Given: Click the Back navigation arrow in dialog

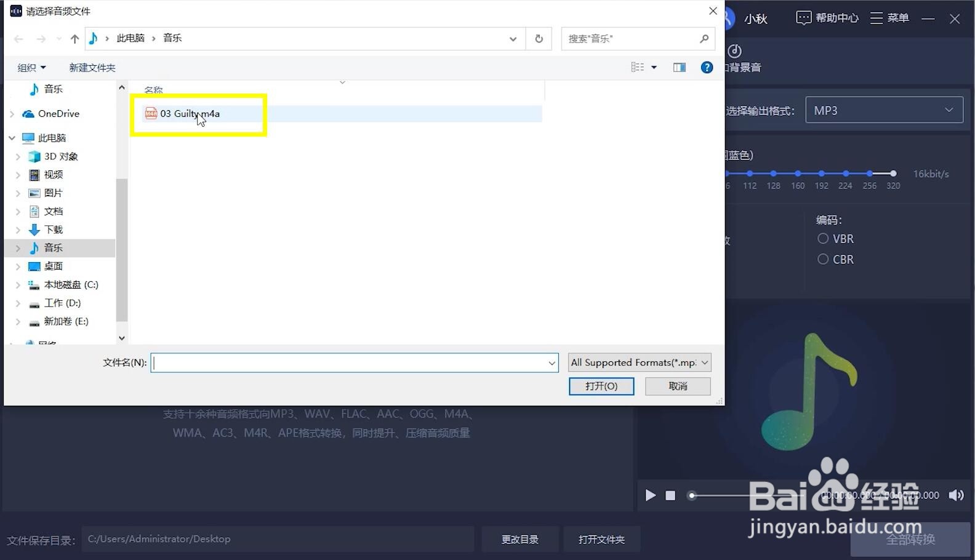Looking at the screenshot, I should (18, 39).
